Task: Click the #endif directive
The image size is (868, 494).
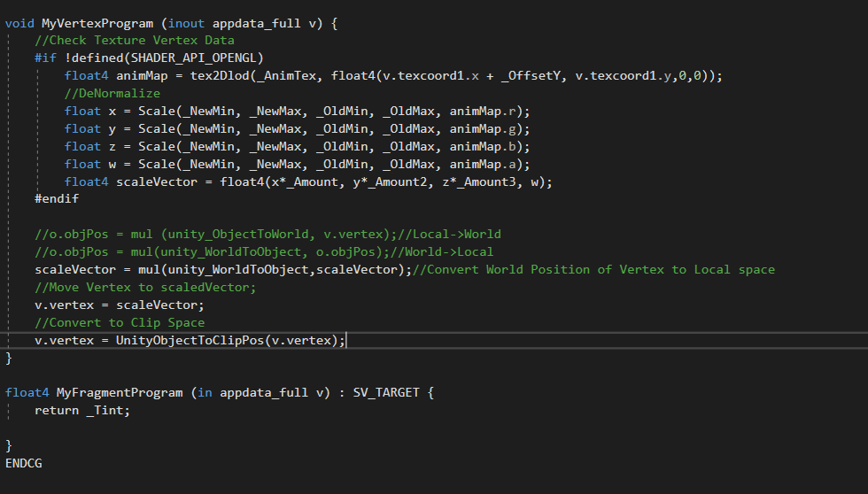Action: [x=57, y=199]
